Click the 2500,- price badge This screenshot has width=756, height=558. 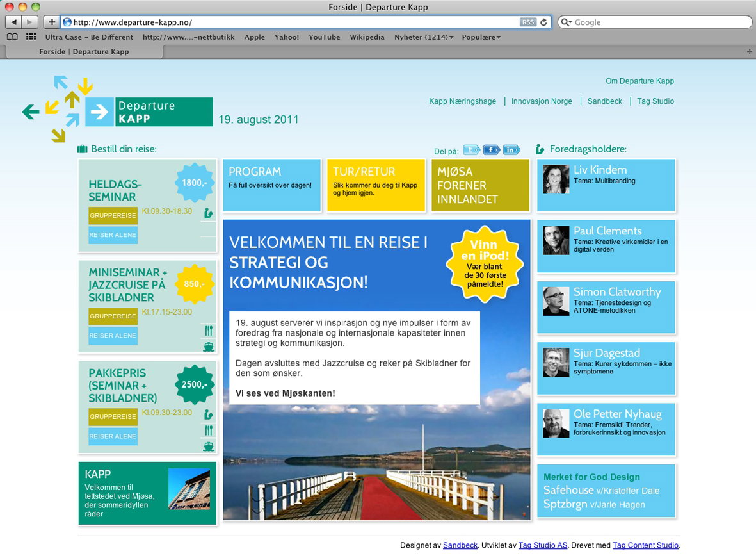click(194, 385)
